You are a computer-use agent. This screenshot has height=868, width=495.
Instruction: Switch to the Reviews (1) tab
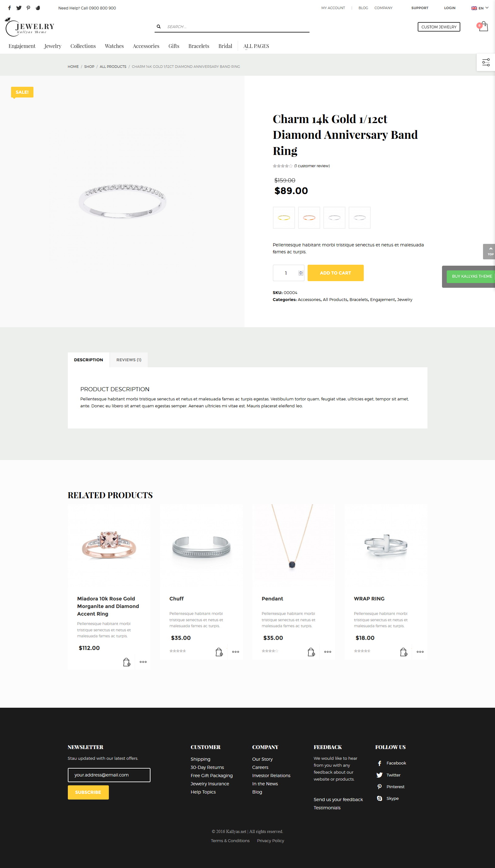pyautogui.click(x=129, y=360)
